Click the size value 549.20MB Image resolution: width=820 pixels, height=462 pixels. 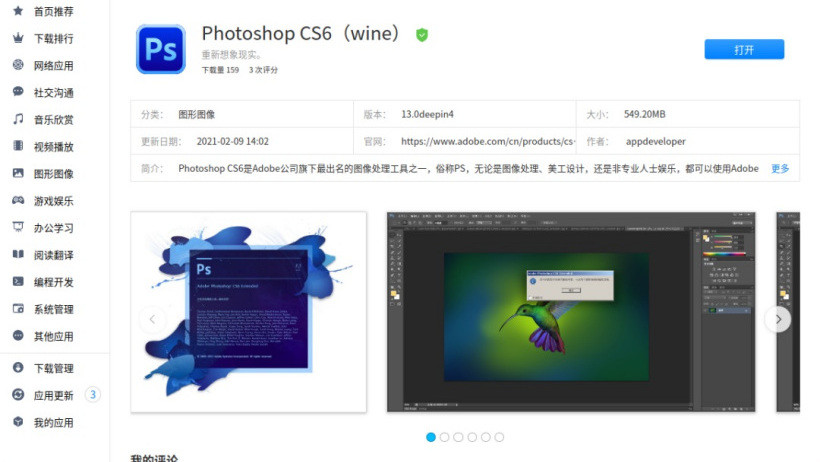pos(644,114)
